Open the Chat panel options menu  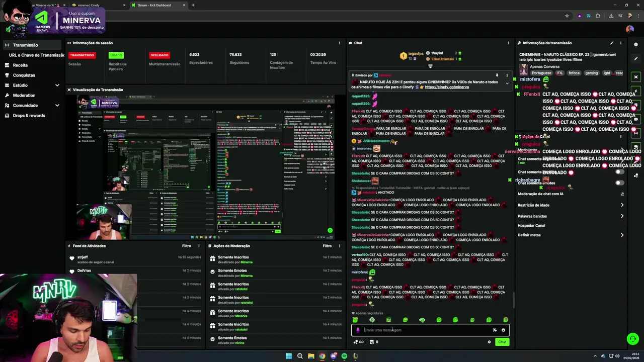tap(508, 43)
